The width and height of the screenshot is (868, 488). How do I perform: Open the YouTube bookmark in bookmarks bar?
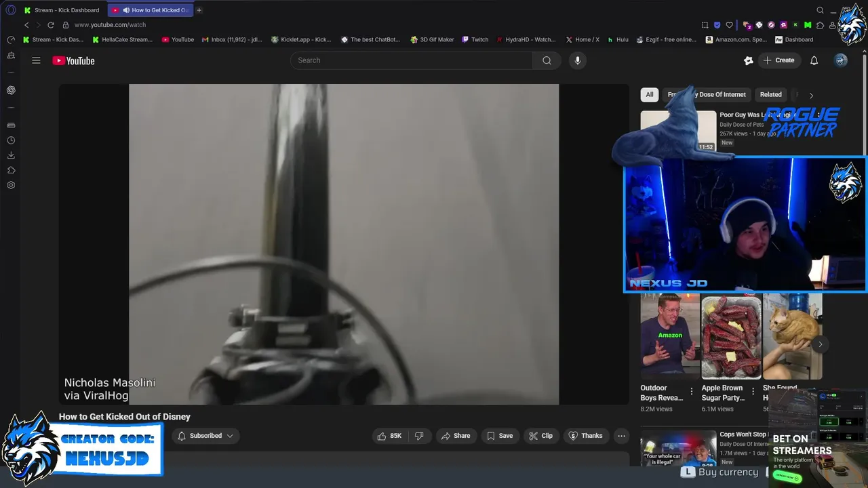(x=178, y=40)
